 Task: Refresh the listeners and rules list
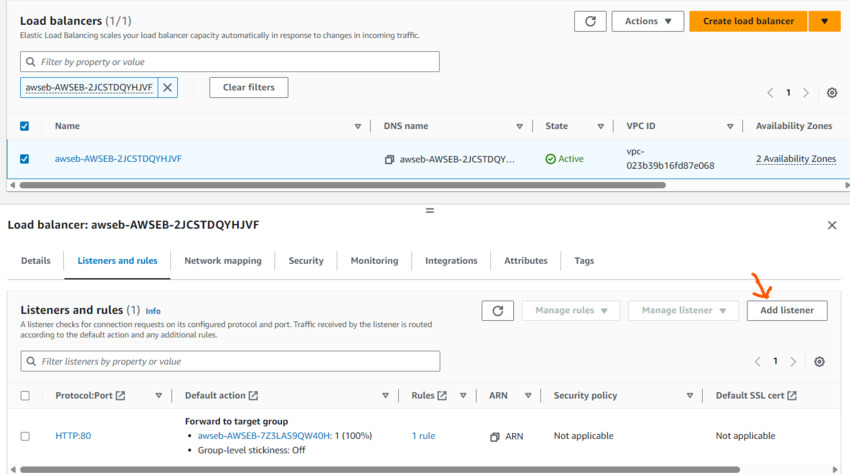(x=498, y=311)
